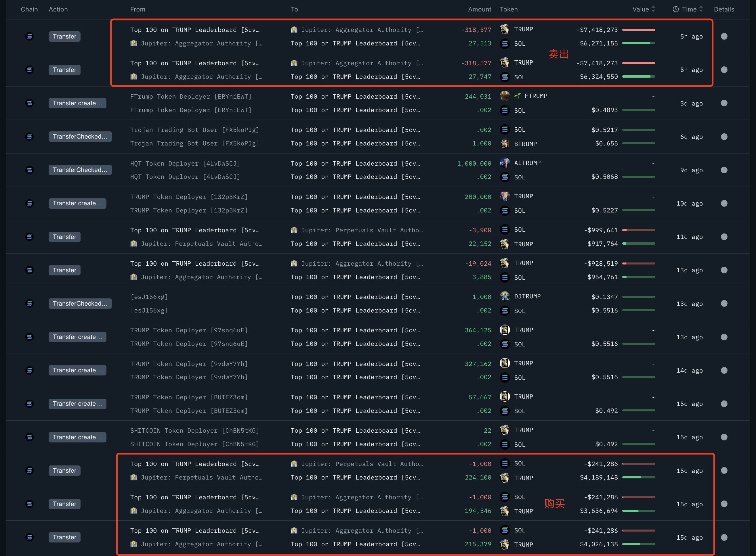Click the $0.655 BTRUMP value

coord(606,143)
